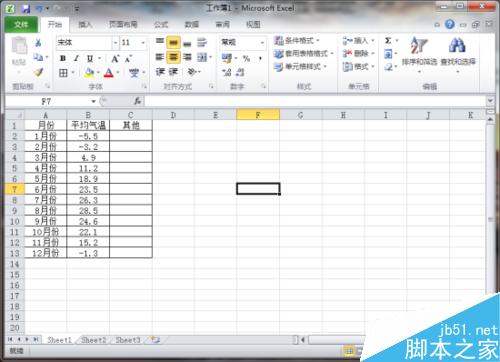Switch to the Insert ribbon tab
This screenshot has height=362, width=500.
(85, 24)
